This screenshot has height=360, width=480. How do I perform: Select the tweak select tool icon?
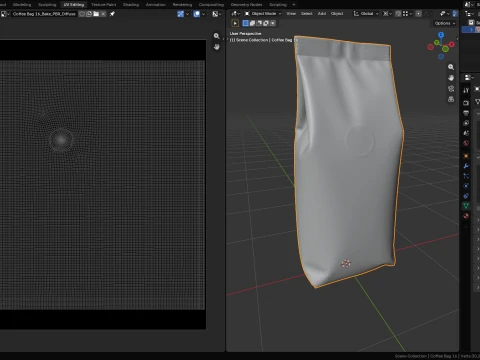coord(235,23)
